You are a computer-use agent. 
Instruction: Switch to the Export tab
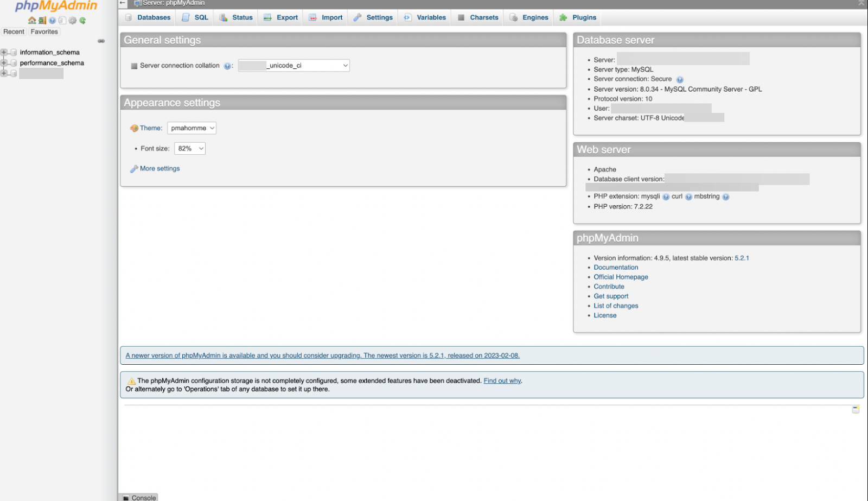[x=280, y=17]
